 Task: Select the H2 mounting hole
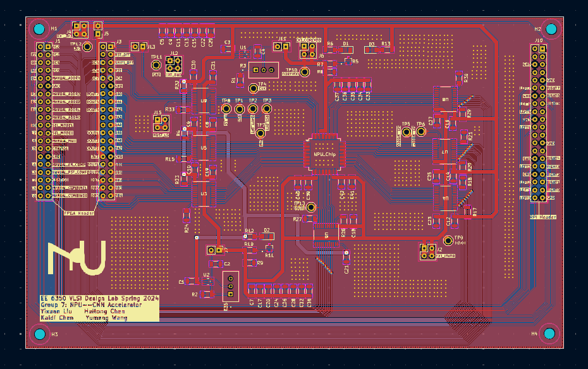[551, 29]
